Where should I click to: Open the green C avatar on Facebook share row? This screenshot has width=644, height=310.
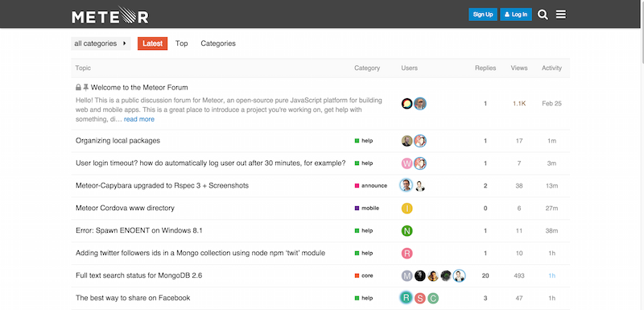pos(432,299)
